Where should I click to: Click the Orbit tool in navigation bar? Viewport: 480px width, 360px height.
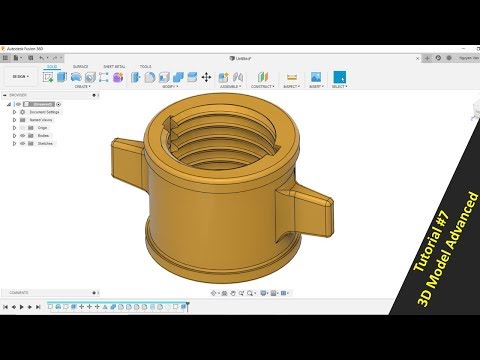(x=214, y=293)
